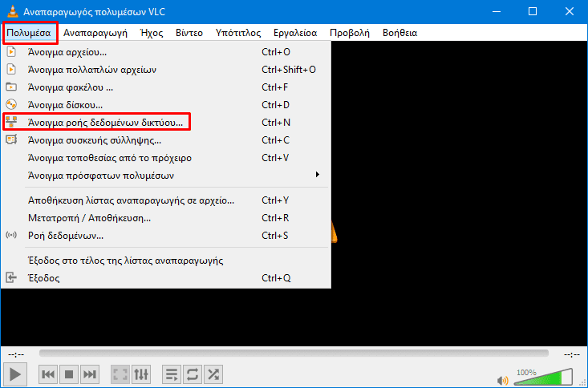Screen dimensions: 588x388
Task: Select Ροή δεδομένων... entry
Action: tap(166, 236)
